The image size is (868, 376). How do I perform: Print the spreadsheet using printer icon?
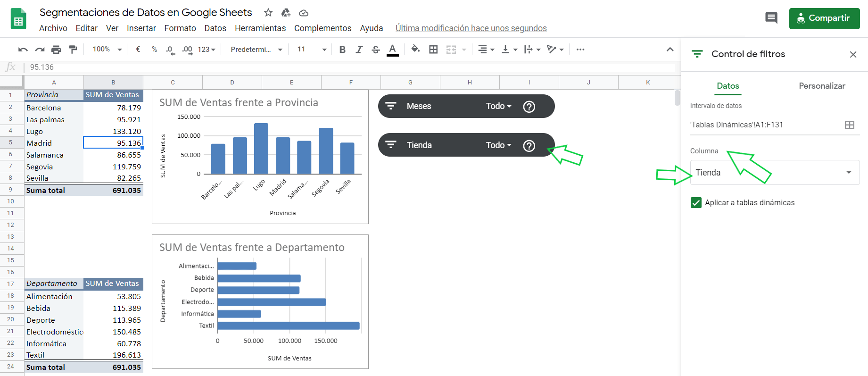[x=56, y=50]
